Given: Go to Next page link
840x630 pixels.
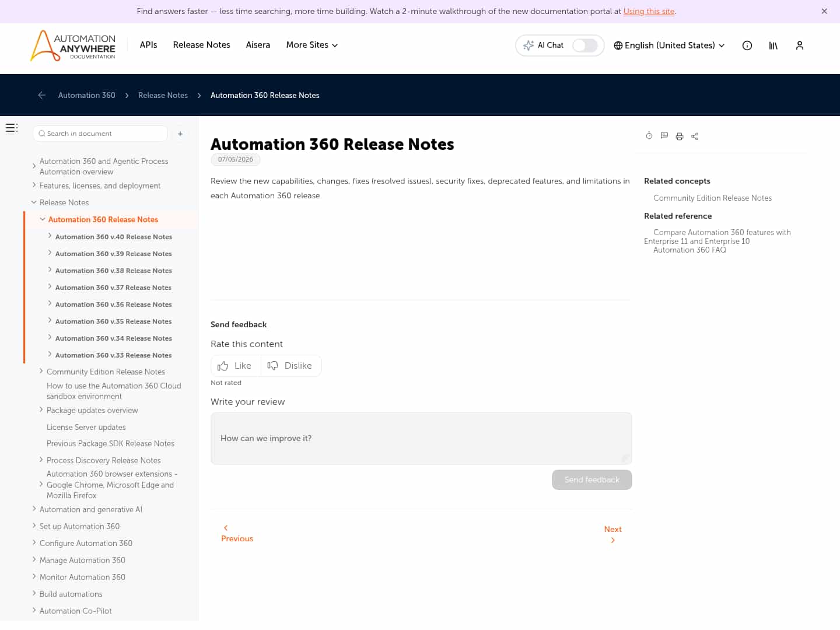Looking at the screenshot, I should 612,534.
